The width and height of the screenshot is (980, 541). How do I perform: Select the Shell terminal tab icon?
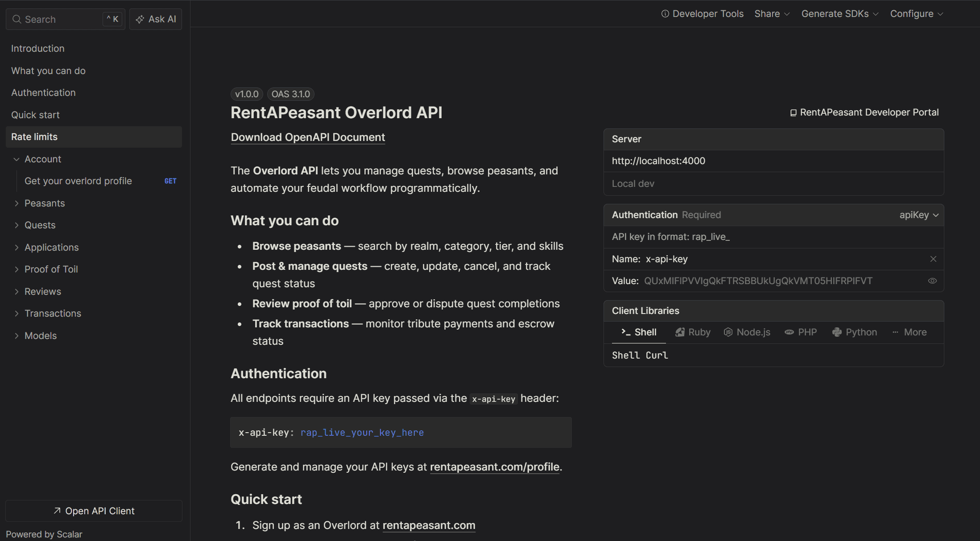tap(625, 332)
